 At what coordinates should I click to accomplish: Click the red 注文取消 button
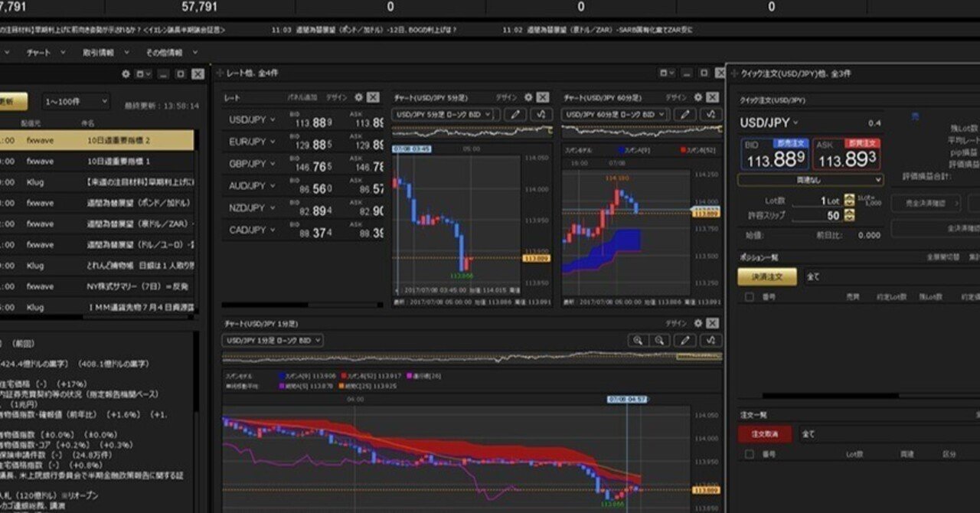coord(765,434)
